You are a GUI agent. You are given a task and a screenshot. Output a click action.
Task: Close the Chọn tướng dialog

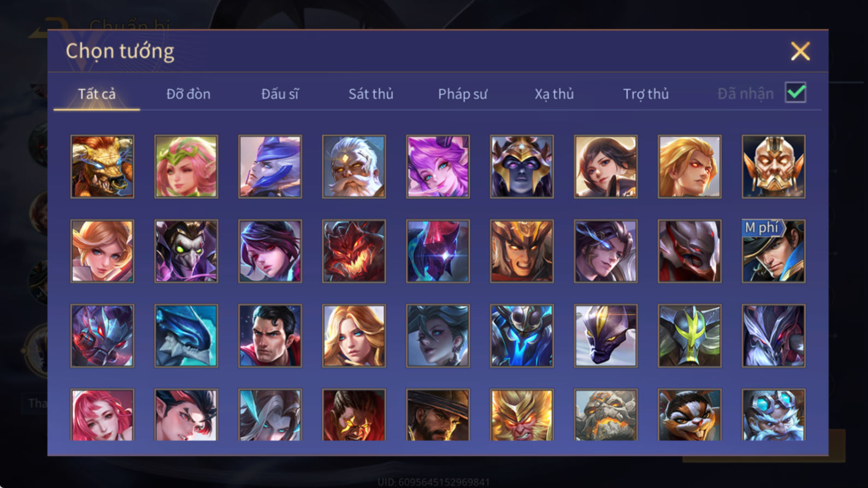(800, 51)
